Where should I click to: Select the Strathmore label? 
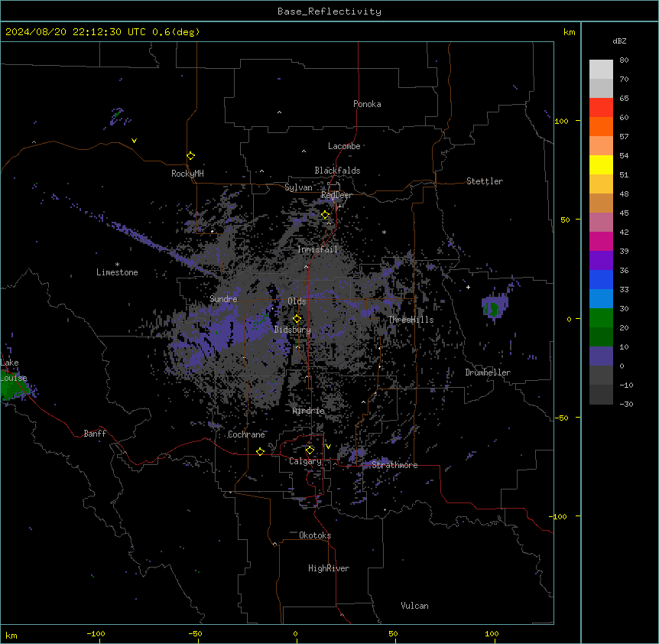click(394, 465)
